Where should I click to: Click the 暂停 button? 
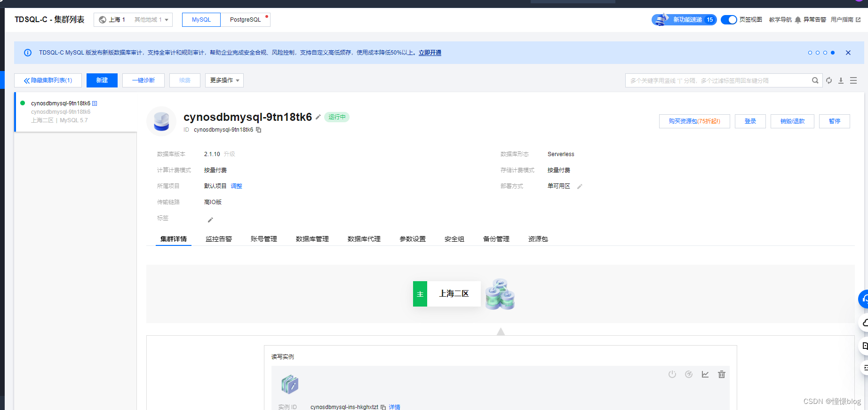835,121
